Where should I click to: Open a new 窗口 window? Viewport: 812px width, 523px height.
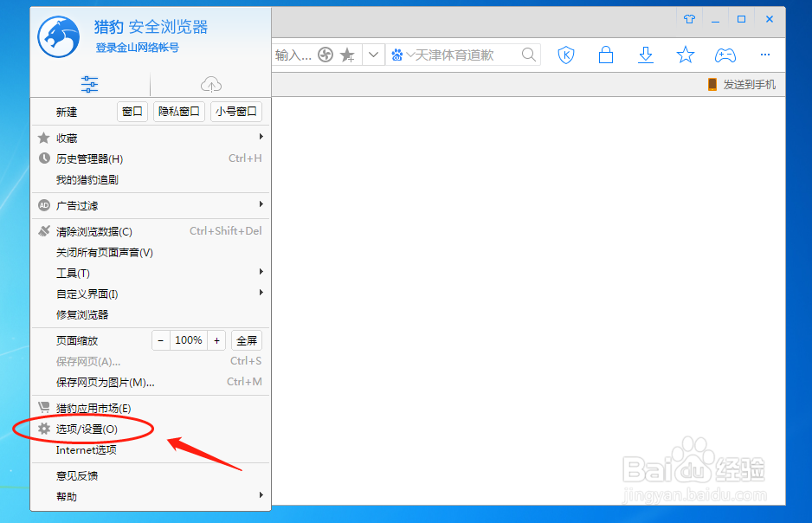[132, 112]
